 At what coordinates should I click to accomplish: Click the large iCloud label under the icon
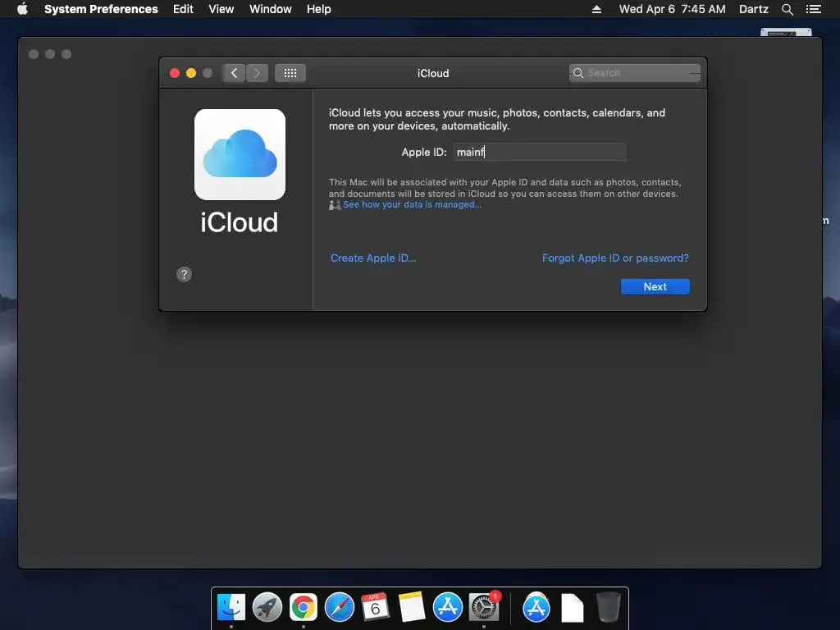pyautogui.click(x=239, y=221)
